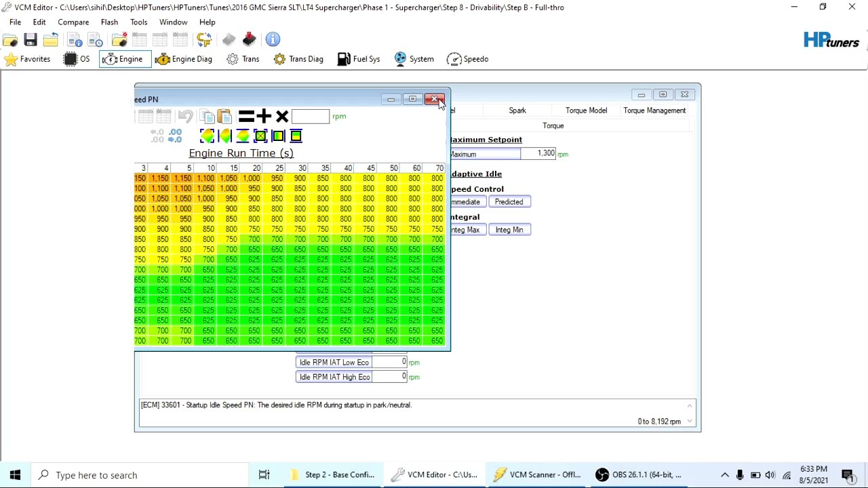Open the Speedo section

(x=468, y=59)
